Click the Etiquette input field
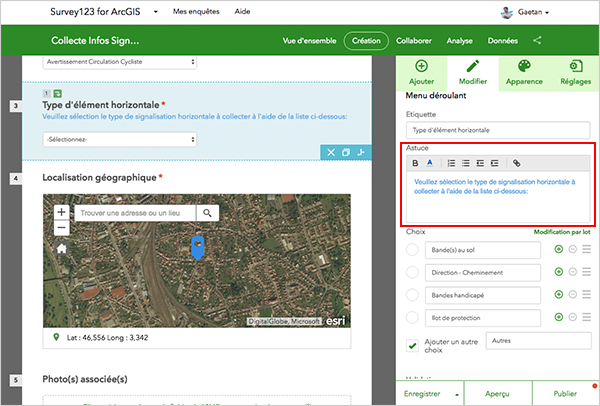The height and width of the screenshot is (406, 600). click(x=498, y=130)
